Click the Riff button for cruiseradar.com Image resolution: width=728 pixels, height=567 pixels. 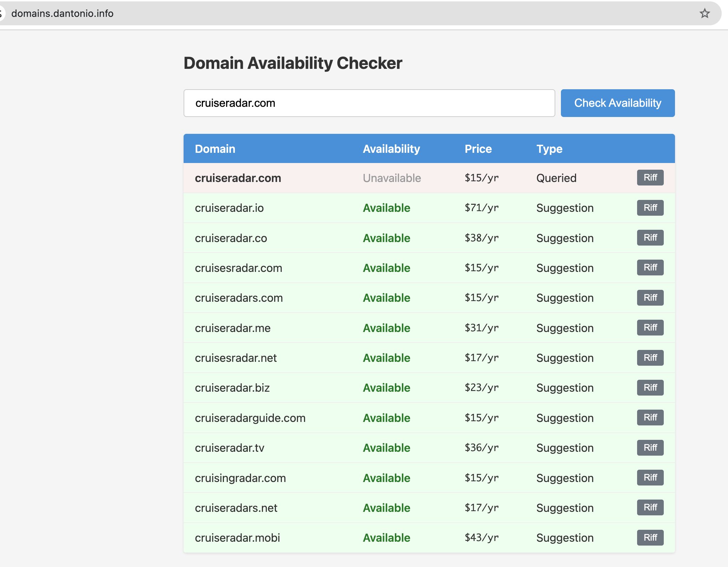pos(650,177)
